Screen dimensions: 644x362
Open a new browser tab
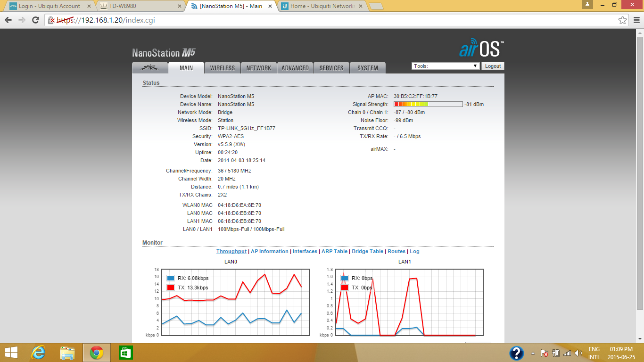pos(376,7)
